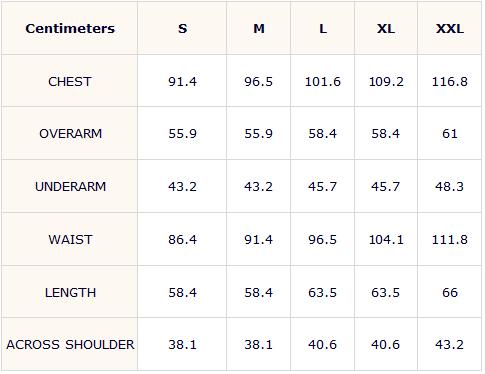Click underarm value 48.3 for XXL

point(449,186)
